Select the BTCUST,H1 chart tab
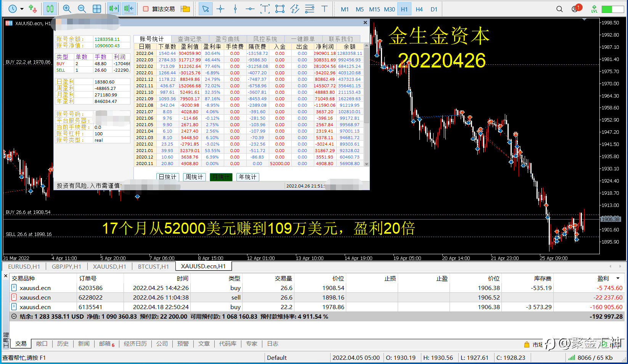The width and height of the screenshot is (628, 364). click(153, 266)
